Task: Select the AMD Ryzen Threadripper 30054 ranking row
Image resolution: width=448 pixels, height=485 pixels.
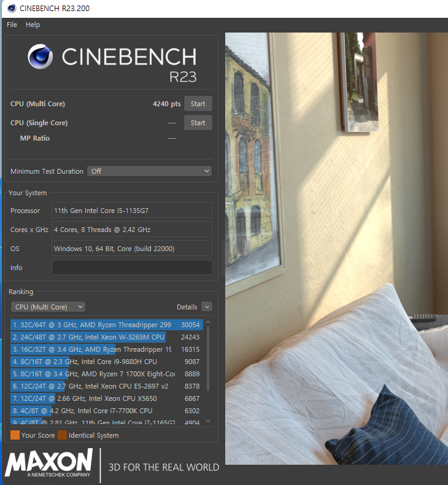Action: tap(107, 325)
